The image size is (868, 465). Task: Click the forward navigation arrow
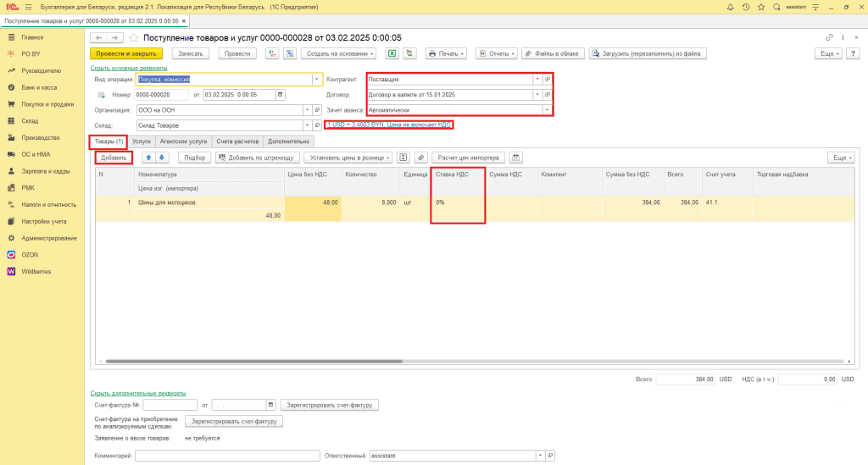click(x=114, y=37)
